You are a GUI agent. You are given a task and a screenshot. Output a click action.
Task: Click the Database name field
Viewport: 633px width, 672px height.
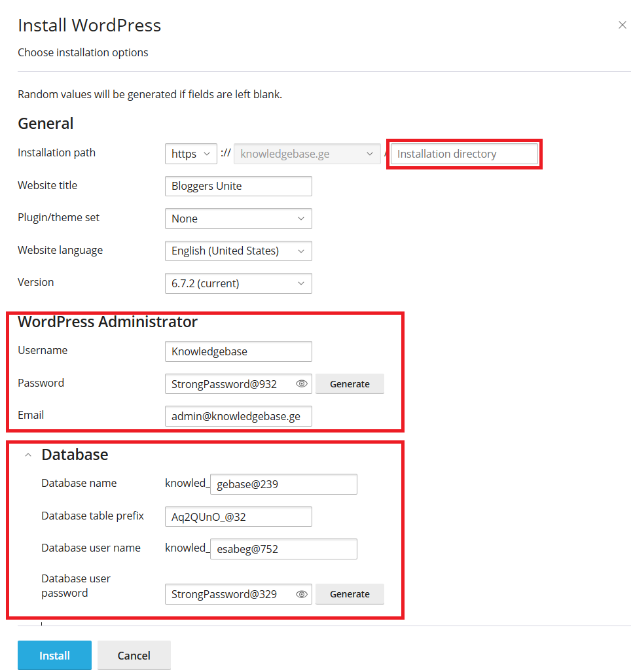(283, 484)
